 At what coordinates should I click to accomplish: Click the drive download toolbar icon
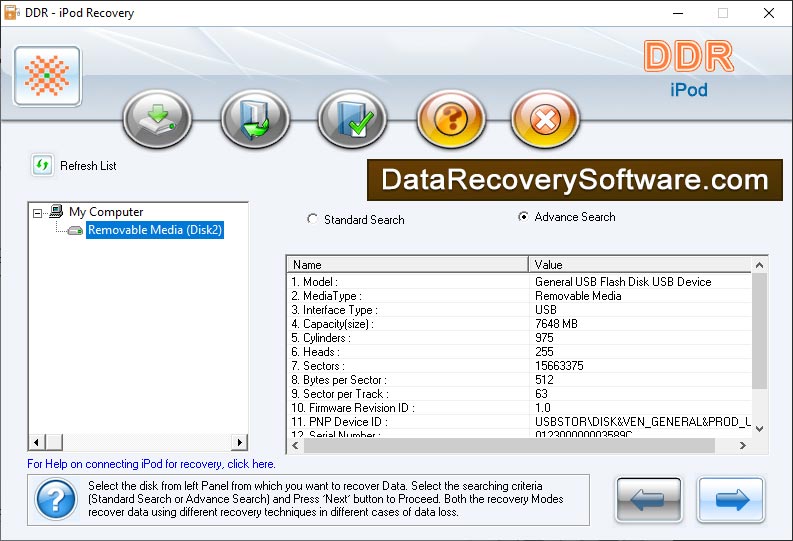tap(157, 120)
